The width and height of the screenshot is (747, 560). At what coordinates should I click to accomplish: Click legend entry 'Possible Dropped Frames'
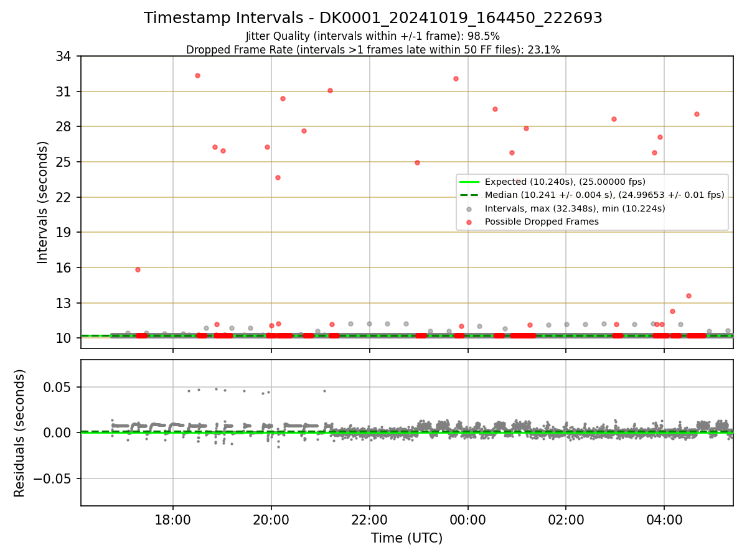[542, 222]
